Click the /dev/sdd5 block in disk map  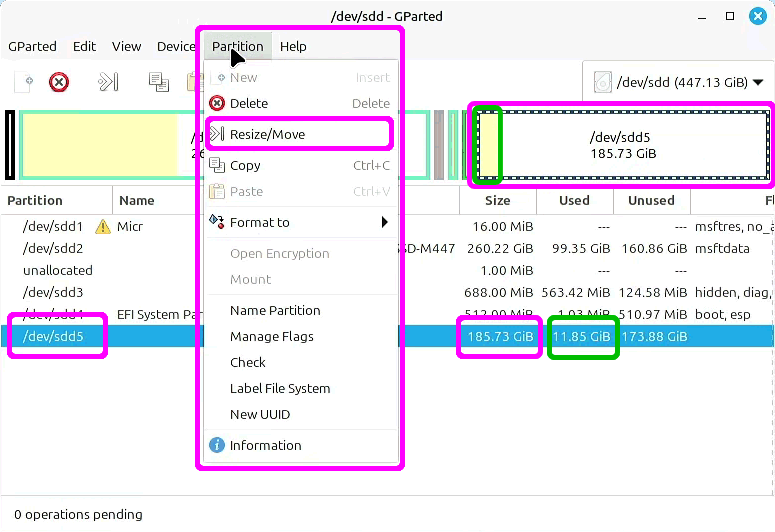click(635, 146)
